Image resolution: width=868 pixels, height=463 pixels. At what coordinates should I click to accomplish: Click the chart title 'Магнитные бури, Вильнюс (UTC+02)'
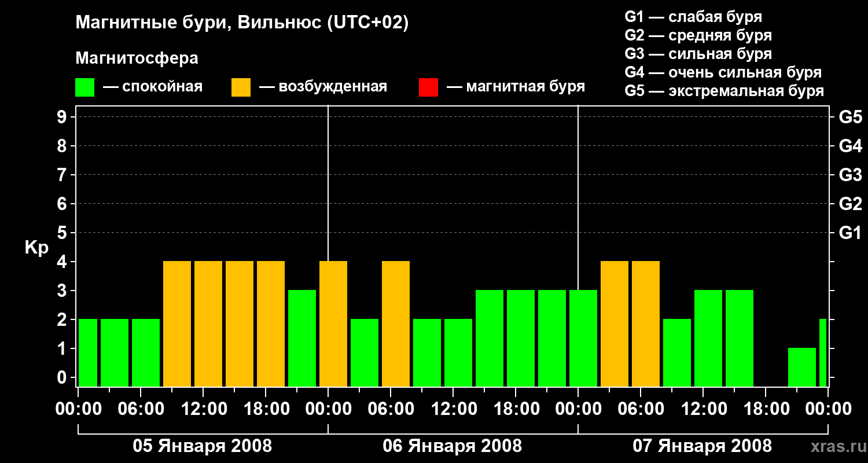[242, 23]
